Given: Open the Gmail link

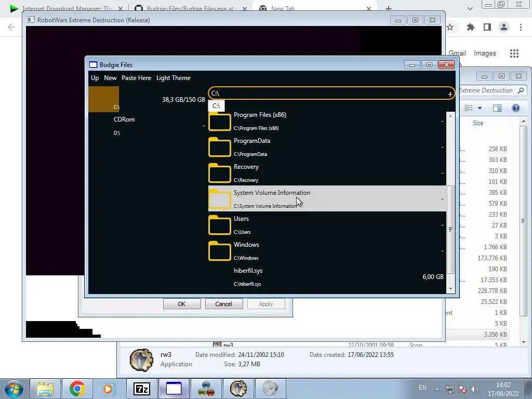Looking at the screenshot, I should click(x=457, y=54).
